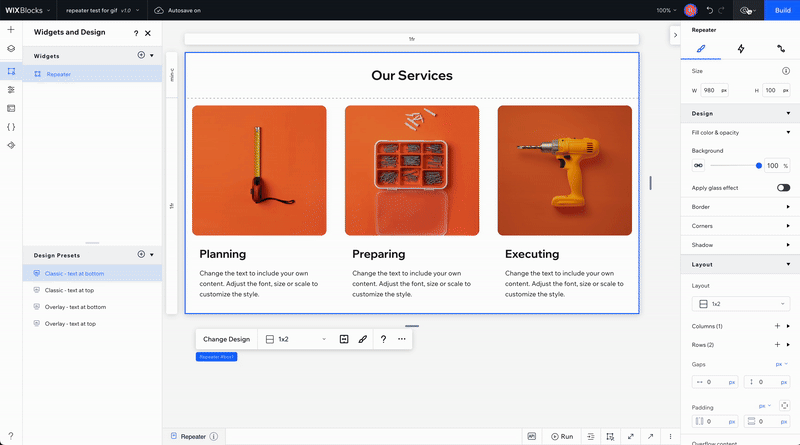Open the 100% zoom dropdown

pos(666,10)
